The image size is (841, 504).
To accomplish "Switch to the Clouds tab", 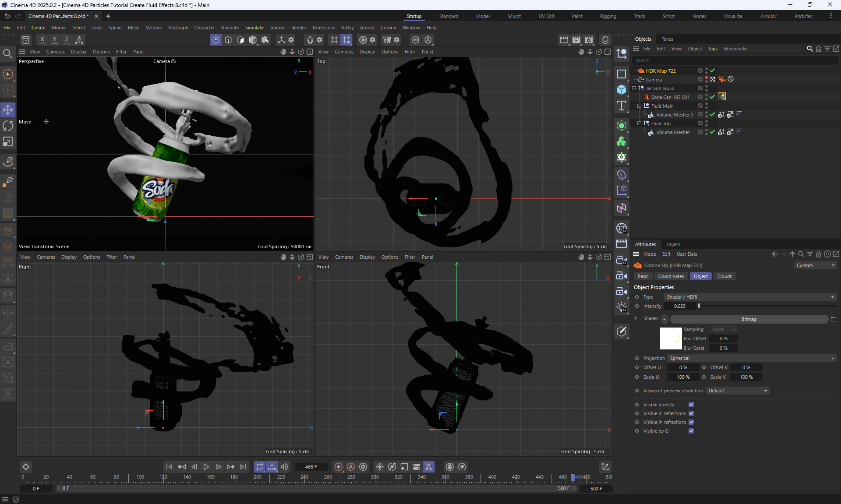I will (x=724, y=276).
